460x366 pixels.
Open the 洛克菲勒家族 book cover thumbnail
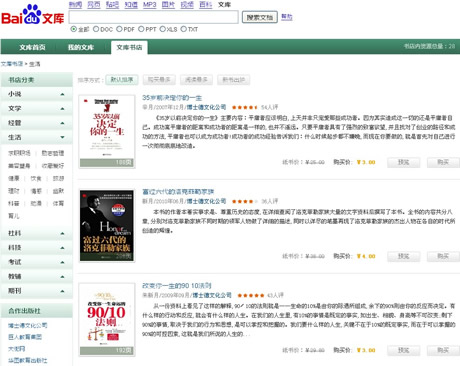107,225
